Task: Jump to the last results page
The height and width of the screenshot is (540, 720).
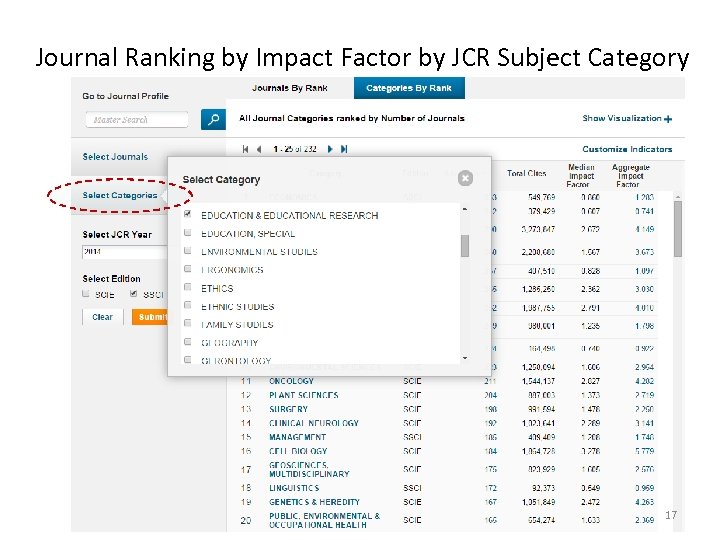Action: (344, 149)
